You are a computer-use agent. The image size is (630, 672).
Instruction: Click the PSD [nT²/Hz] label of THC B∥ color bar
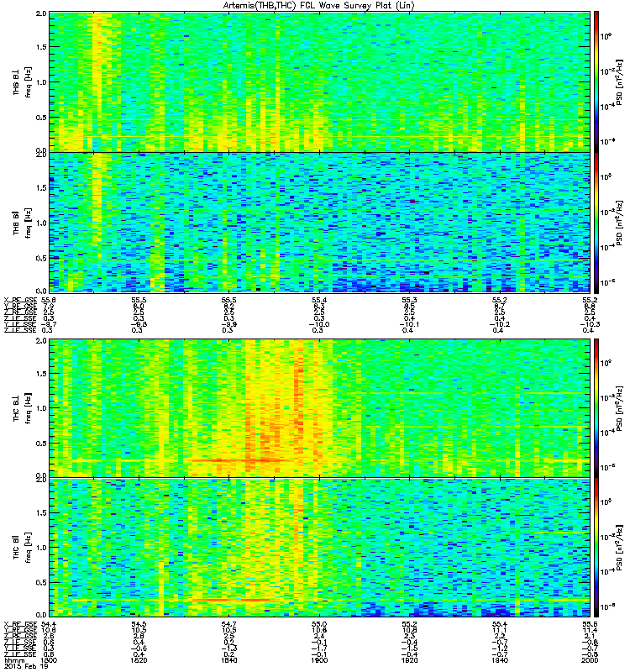pyautogui.click(x=619, y=549)
